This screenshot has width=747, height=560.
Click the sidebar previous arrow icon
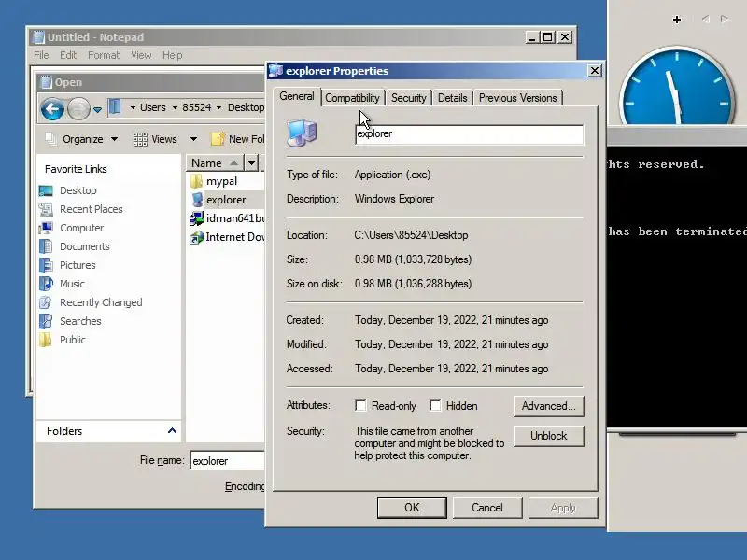coord(706,19)
